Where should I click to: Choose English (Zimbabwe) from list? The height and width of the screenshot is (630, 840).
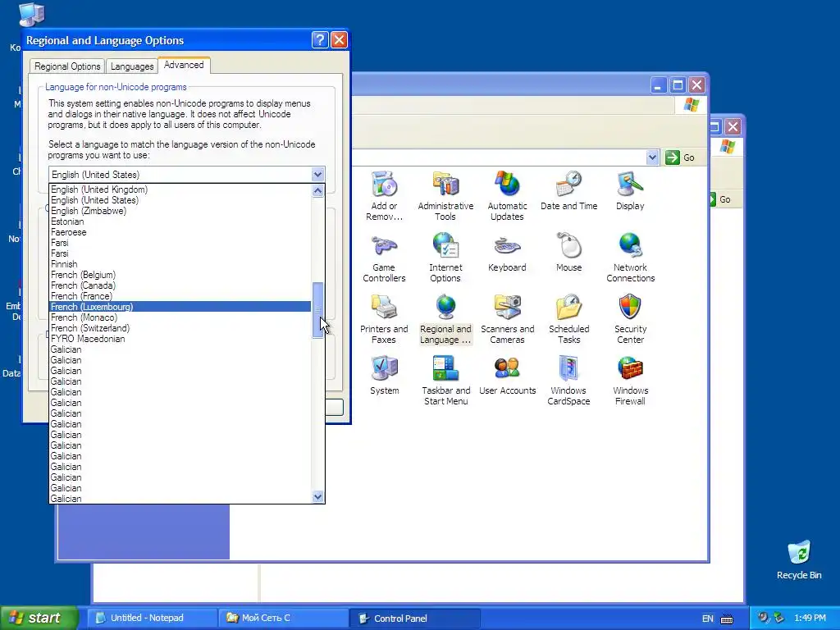click(x=180, y=211)
